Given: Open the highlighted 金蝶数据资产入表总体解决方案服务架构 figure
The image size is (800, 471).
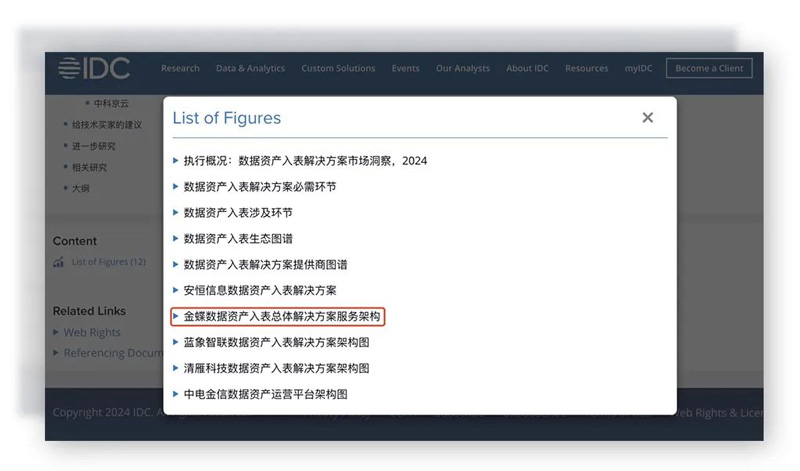Looking at the screenshot, I should [x=282, y=316].
